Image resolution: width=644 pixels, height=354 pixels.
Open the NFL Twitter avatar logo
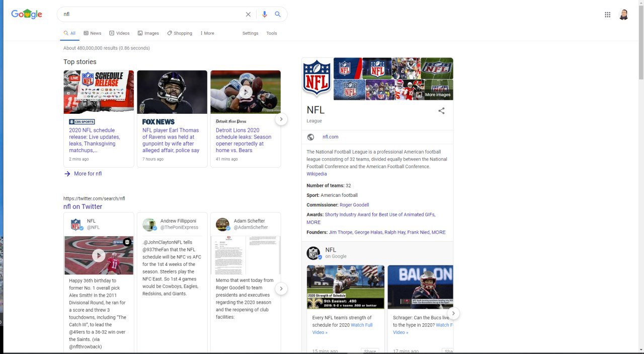76,225
